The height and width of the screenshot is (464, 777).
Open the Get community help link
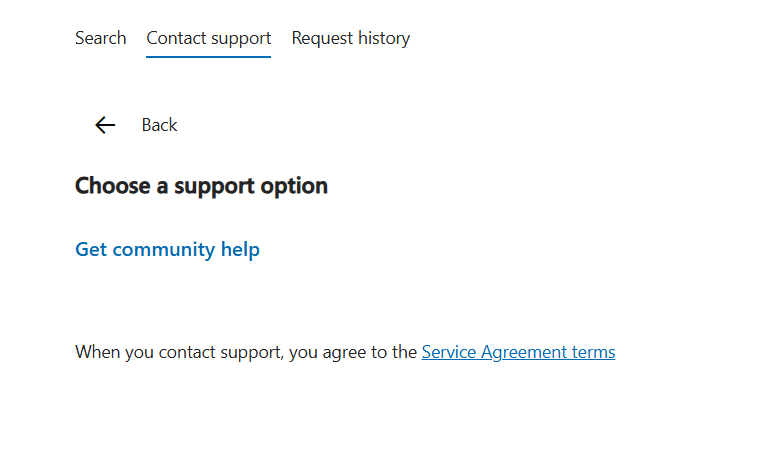[167, 249]
